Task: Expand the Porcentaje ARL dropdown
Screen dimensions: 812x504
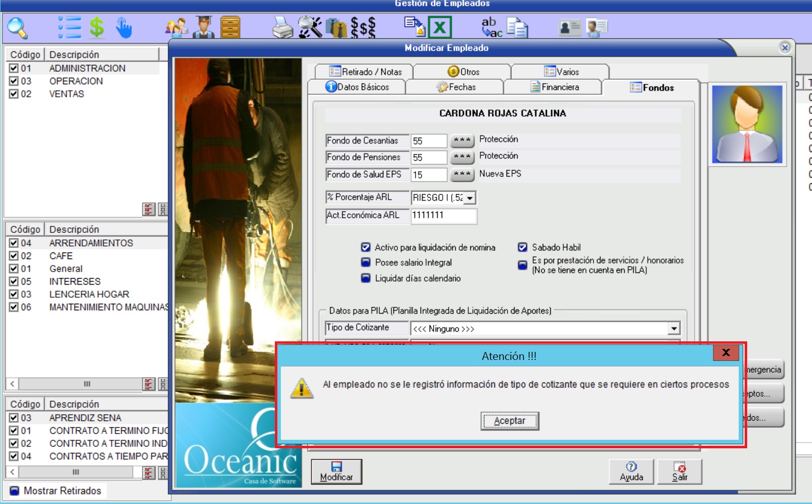Action: 469,198
